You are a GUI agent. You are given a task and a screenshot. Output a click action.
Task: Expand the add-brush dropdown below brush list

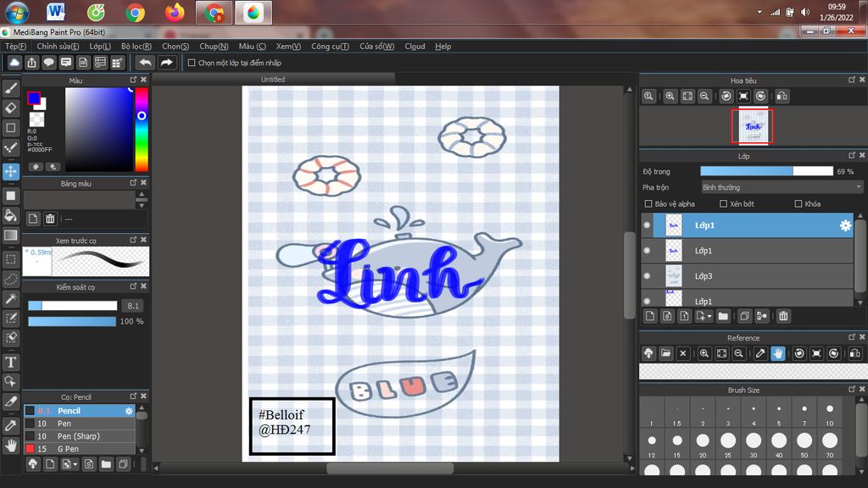point(70,463)
